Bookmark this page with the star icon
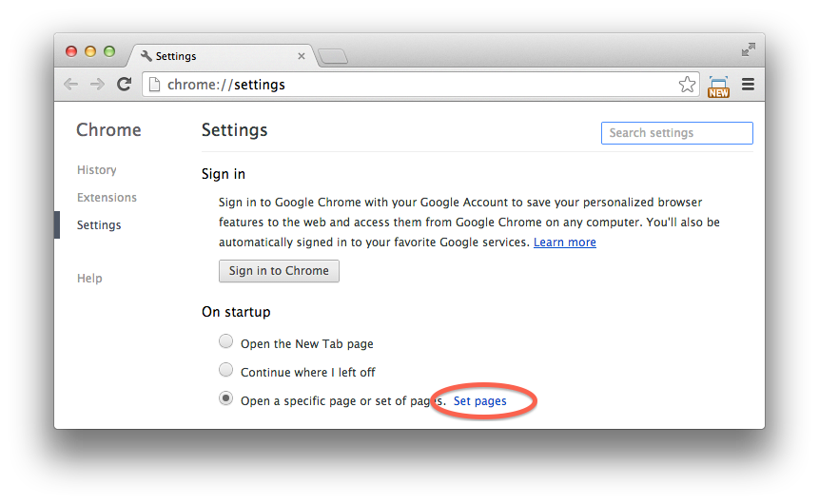This screenshot has width=819, height=504. click(687, 85)
